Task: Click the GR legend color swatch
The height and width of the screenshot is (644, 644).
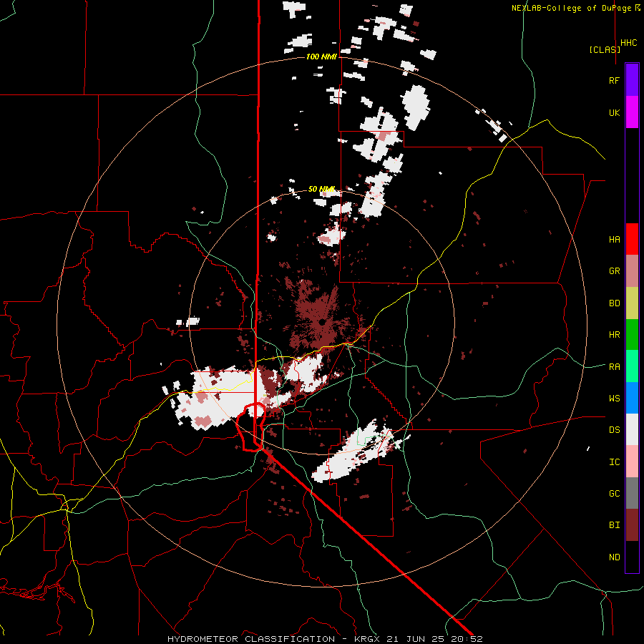Action: [x=632, y=271]
